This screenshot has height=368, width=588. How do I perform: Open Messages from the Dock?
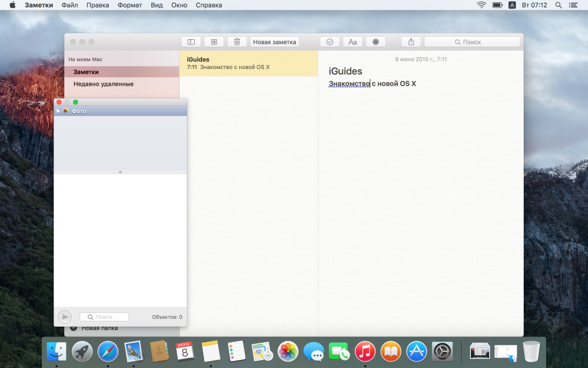(x=314, y=351)
